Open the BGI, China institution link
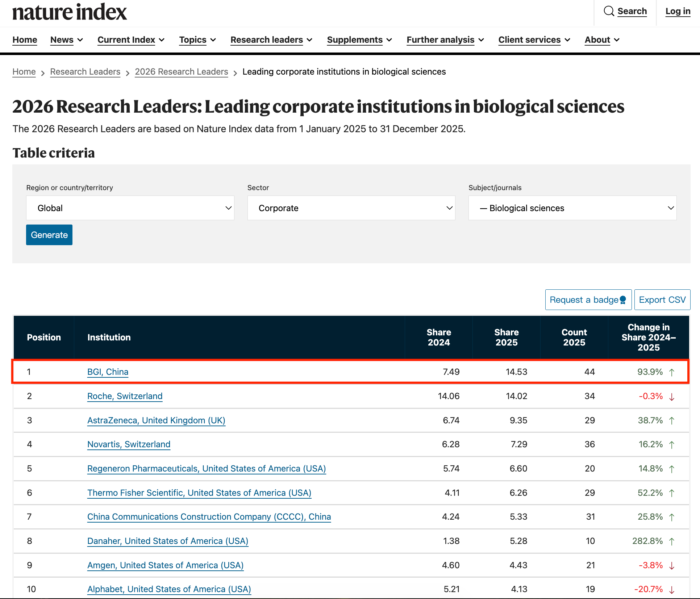 click(108, 372)
